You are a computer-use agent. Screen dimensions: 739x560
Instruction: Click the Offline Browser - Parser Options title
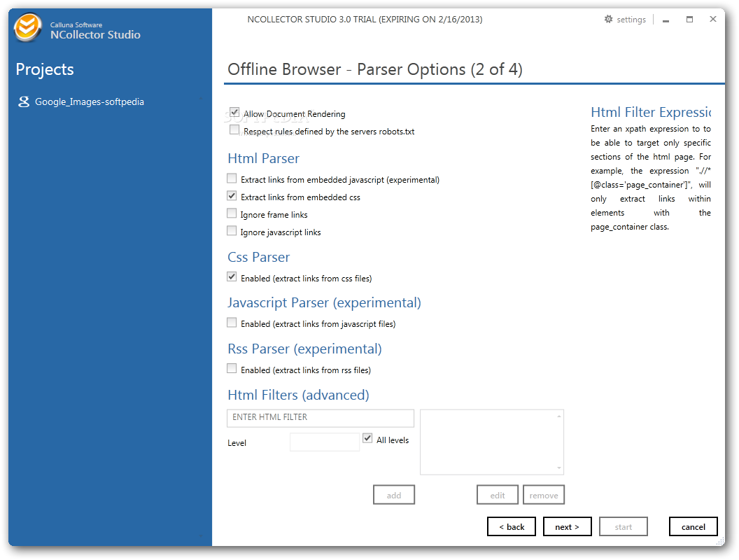(x=374, y=69)
